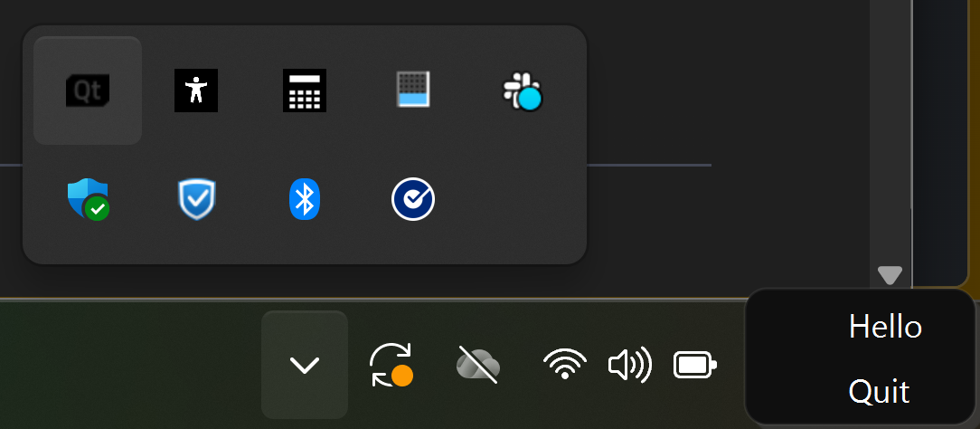Click the battery status icon
980x429 pixels.
tap(695, 366)
